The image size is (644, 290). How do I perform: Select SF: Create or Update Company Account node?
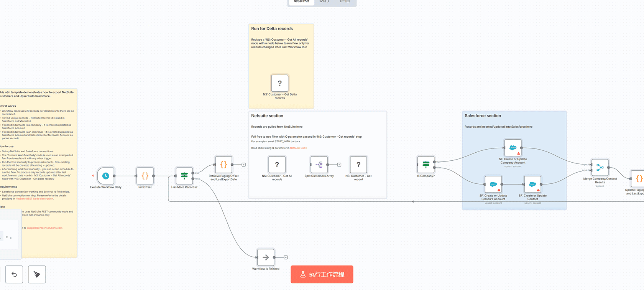tap(513, 148)
